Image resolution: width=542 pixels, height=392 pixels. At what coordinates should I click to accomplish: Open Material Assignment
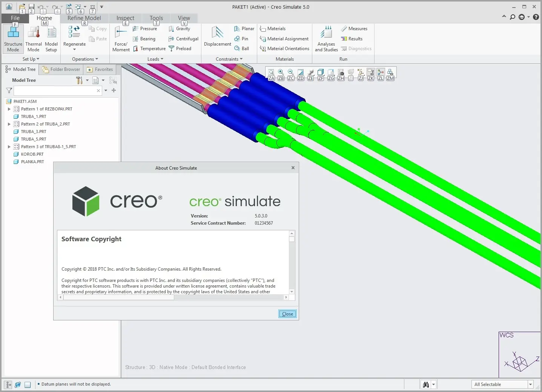284,39
